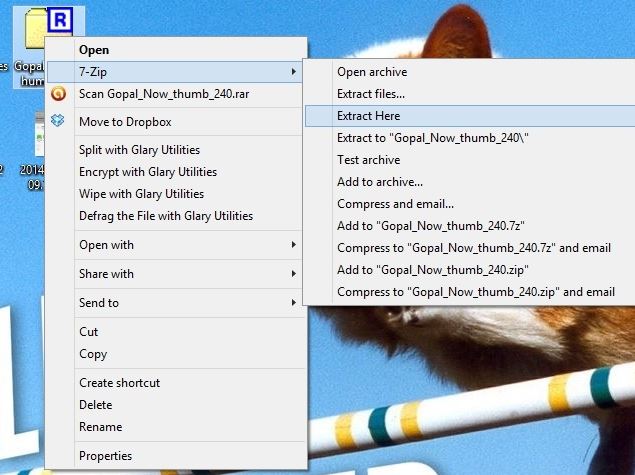Select Create shortcut menu entry
Image resolution: width=635 pixels, height=475 pixels.
[x=119, y=383]
